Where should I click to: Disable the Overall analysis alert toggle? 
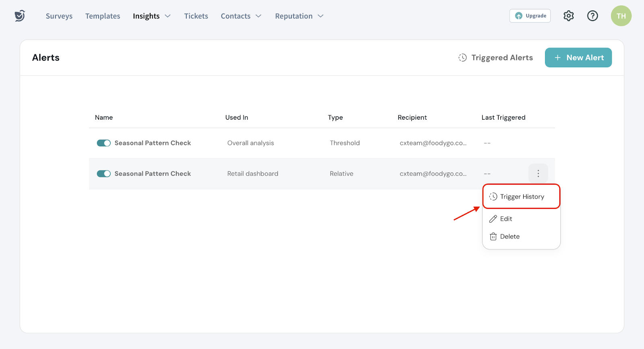[104, 143]
